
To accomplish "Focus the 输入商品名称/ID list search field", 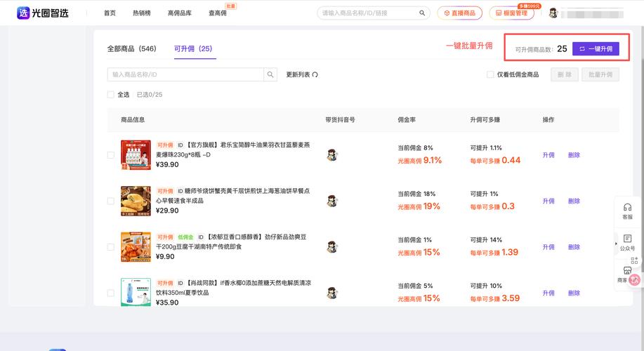I will [x=185, y=74].
